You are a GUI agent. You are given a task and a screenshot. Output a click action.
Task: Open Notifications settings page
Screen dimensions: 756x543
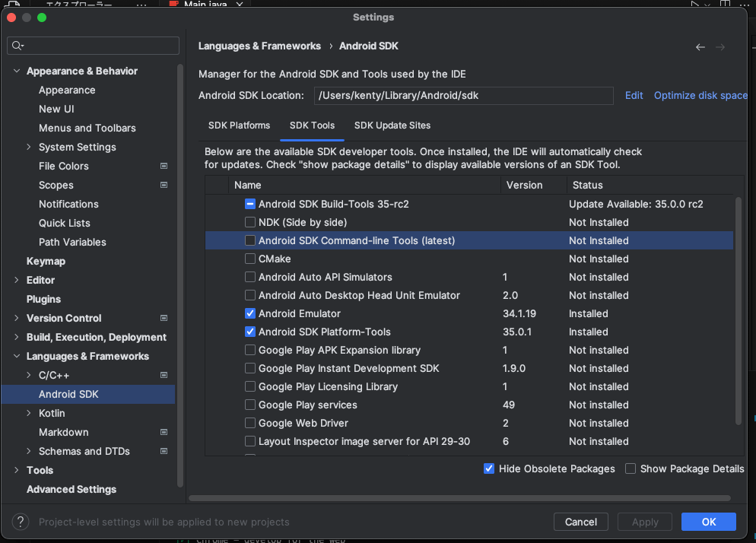click(x=68, y=205)
